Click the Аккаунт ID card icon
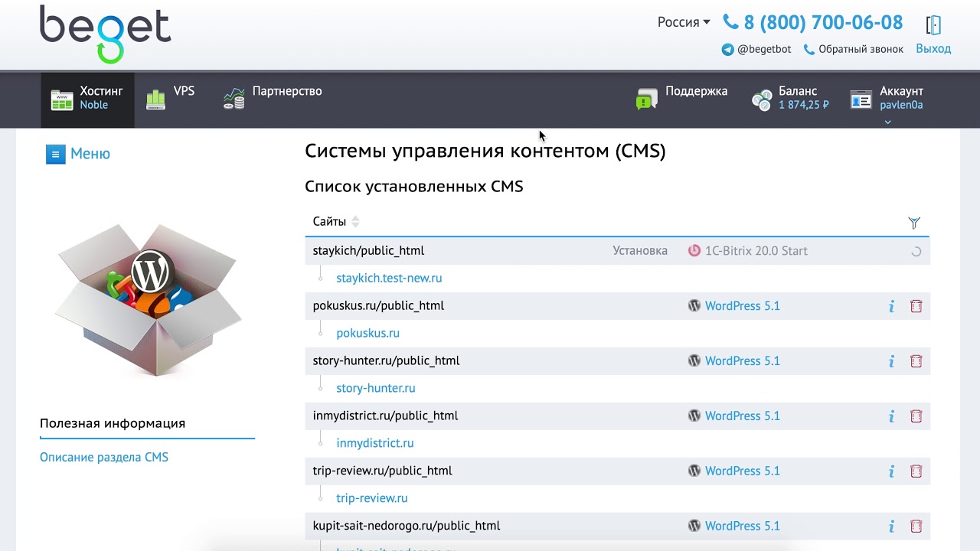This screenshot has width=980, height=551. coord(861,99)
